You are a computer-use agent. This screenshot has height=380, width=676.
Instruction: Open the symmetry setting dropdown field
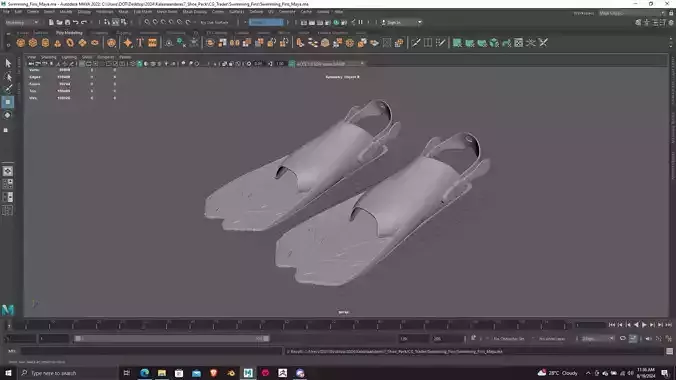(266, 22)
